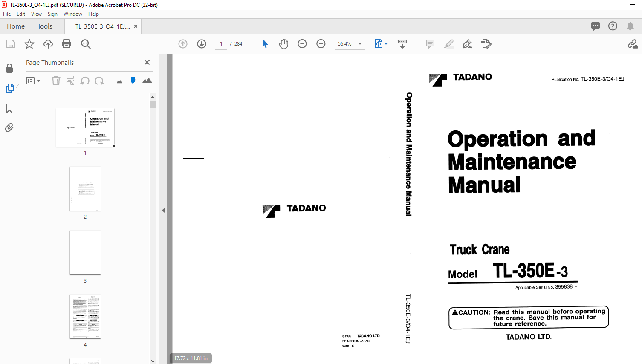Open the Sign menu

tap(52, 14)
